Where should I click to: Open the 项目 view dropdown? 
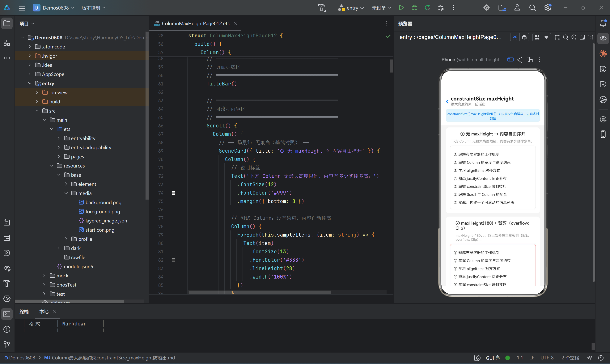(27, 23)
